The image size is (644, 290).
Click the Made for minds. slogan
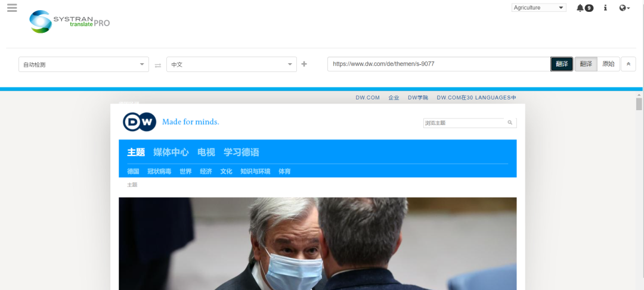point(191,122)
